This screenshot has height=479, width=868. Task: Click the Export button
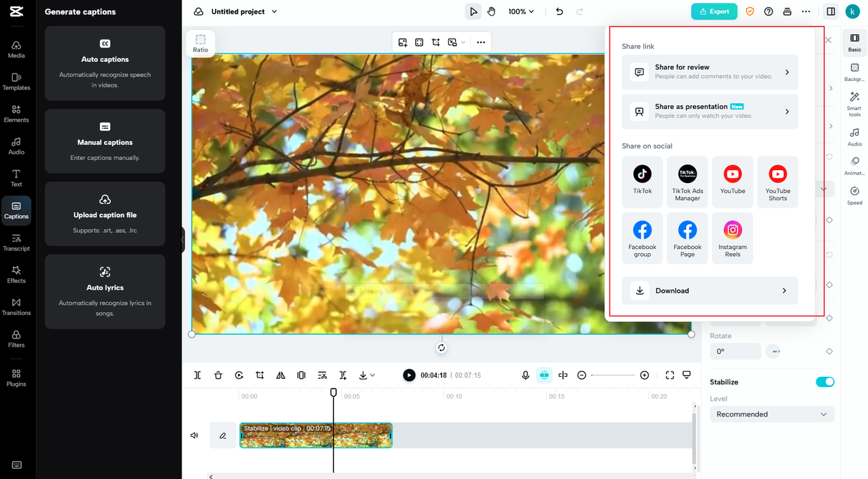(x=714, y=12)
